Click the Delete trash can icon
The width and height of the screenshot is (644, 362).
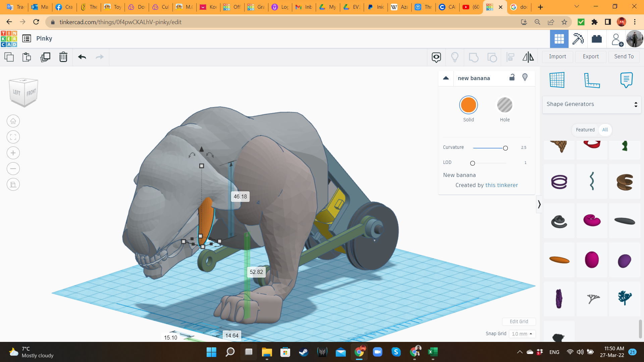pos(63,57)
